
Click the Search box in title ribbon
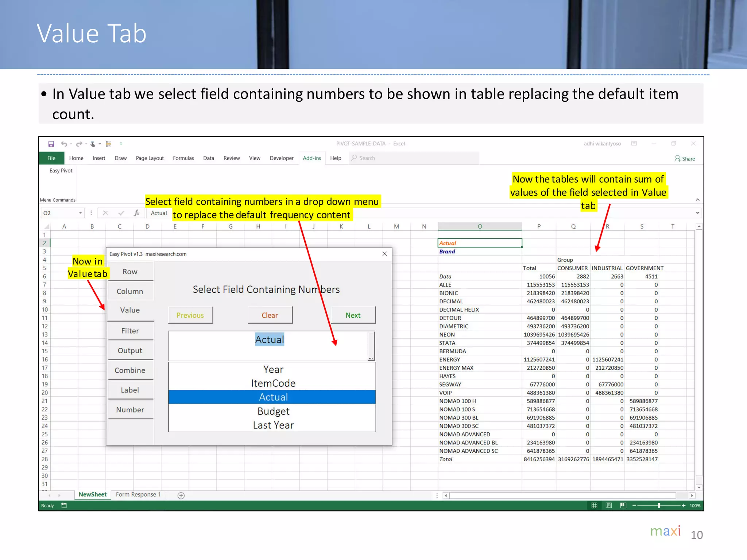pyautogui.click(x=414, y=158)
